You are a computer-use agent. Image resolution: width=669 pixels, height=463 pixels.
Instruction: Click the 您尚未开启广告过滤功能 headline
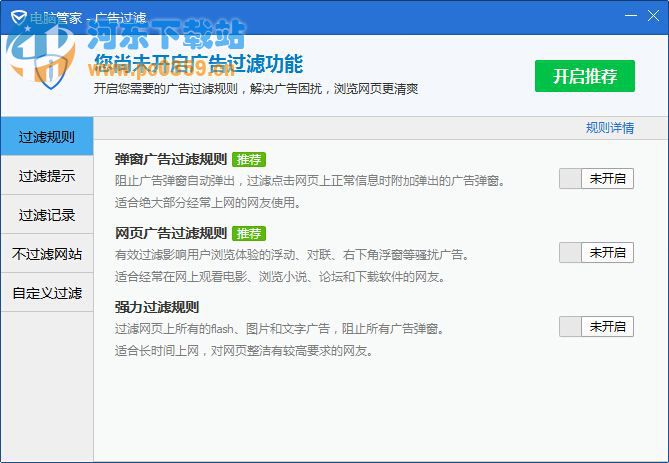point(198,64)
